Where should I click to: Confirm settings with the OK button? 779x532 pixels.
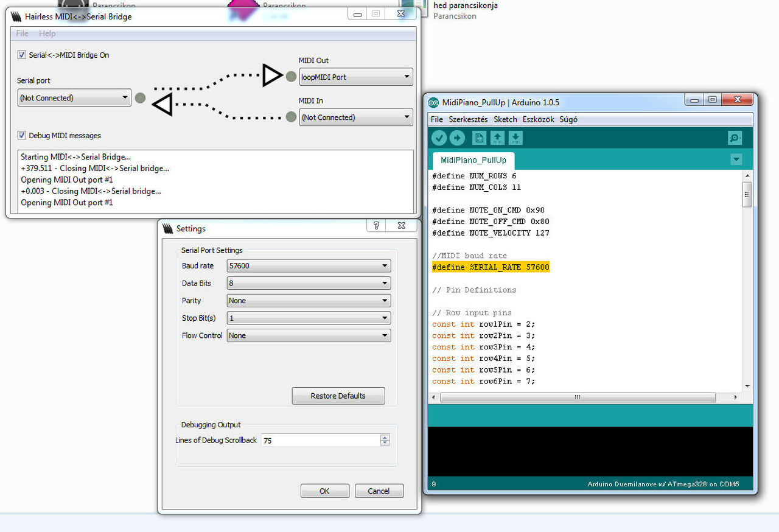pyautogui.click(x=324, y=491)
